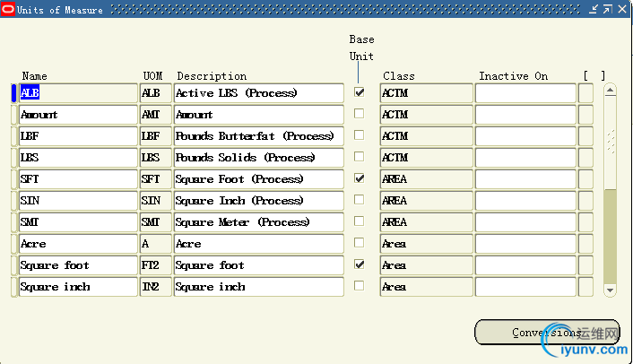Image resolution: width=633 pixels, height=364 pixels.
Task: Click scrollbar up arrow
Action: coord(610,90)
